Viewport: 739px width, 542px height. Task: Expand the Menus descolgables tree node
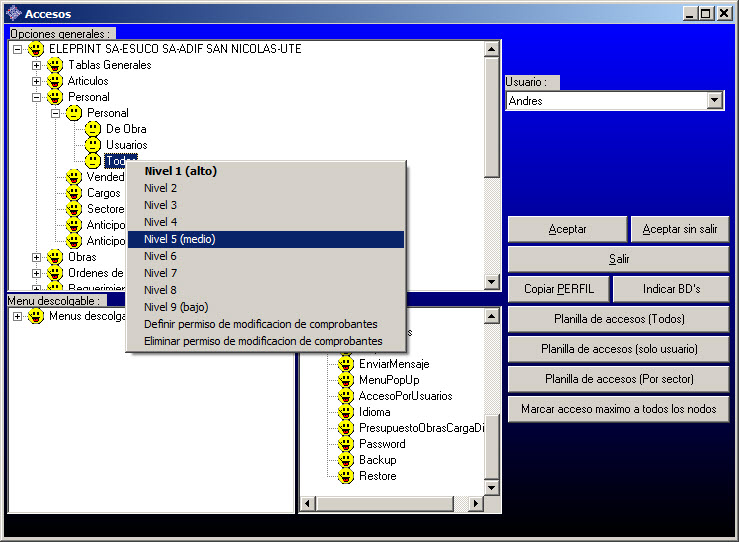coord(17,317)
